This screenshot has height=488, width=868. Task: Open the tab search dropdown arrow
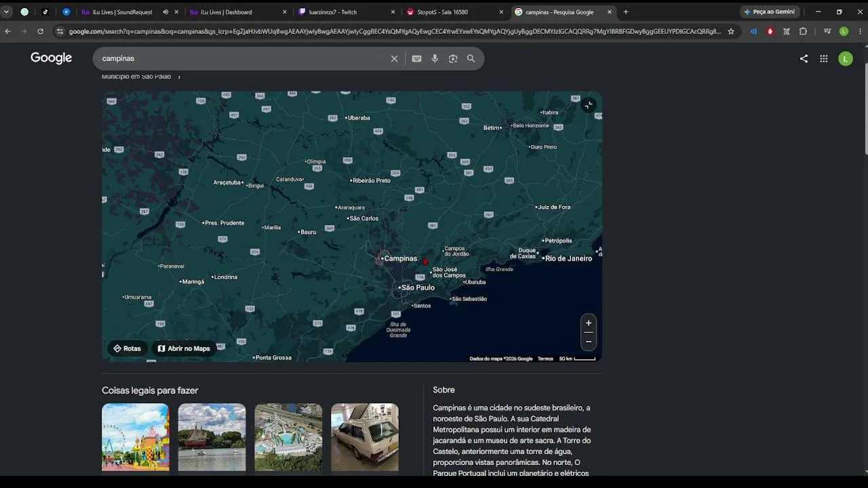pos(7,12)
